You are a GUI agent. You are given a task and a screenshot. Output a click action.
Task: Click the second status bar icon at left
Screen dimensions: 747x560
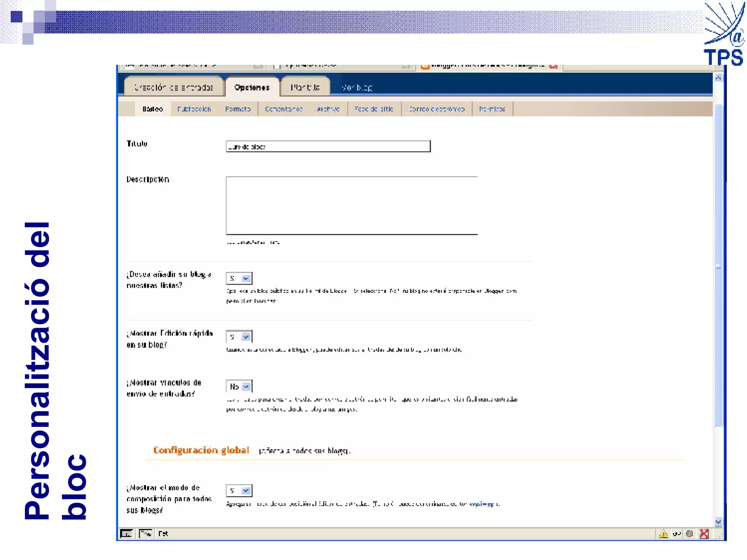click(x=146, y=534)
